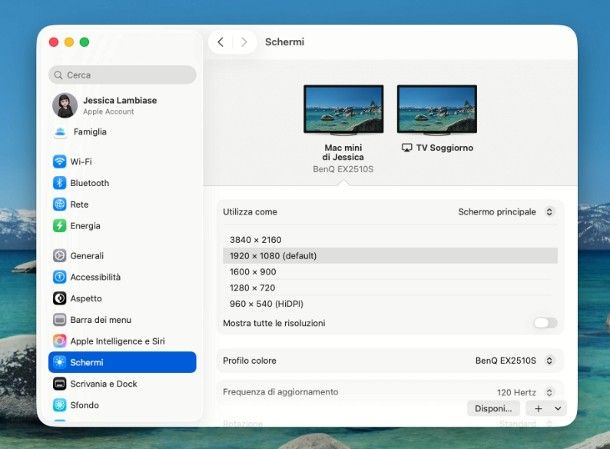Click the Wi-Fi sidebar icon
The image size is (610, 449).
pyautogui.click(x=60, y=161)
